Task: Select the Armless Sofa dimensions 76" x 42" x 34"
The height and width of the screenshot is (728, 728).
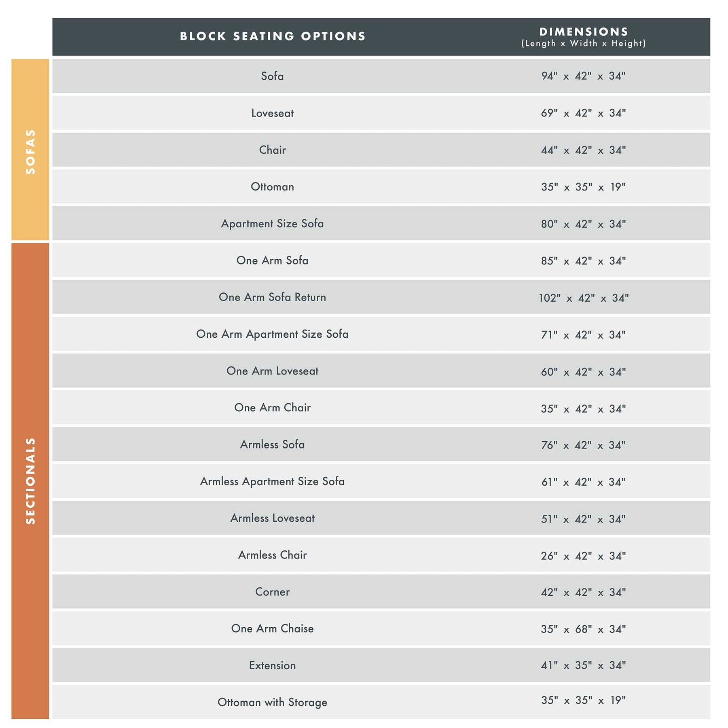Action: pos(583,445)
